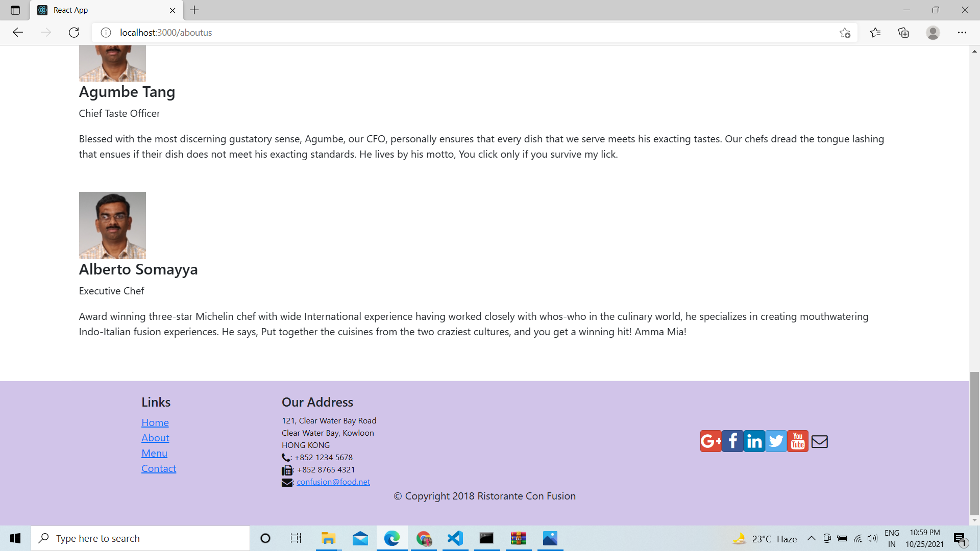Click the Agumbe Tang heading
Viewport: 980px width, 551px height.
point(127,92)
